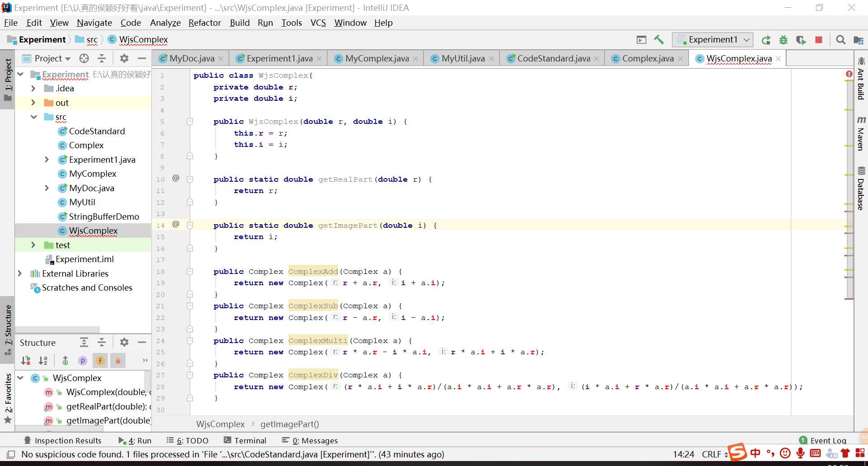Open Inspection Results tool window

[x=62, y=440]
